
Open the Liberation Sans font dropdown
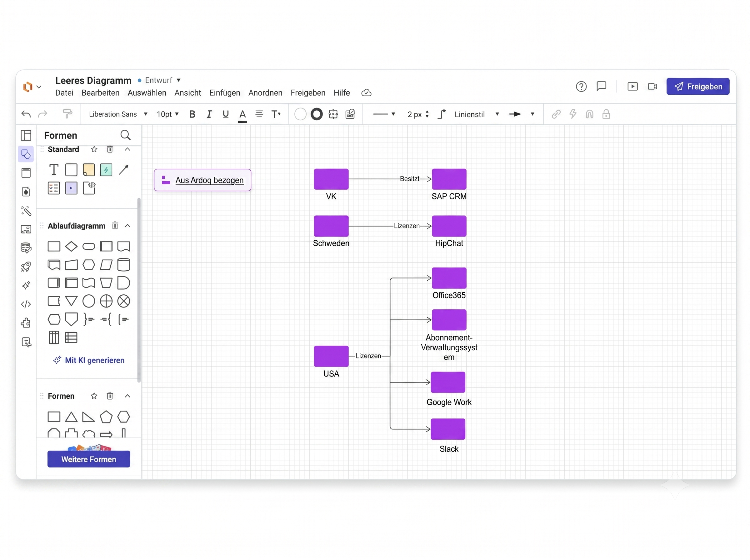pyautogui.click(x=118, y=114)
